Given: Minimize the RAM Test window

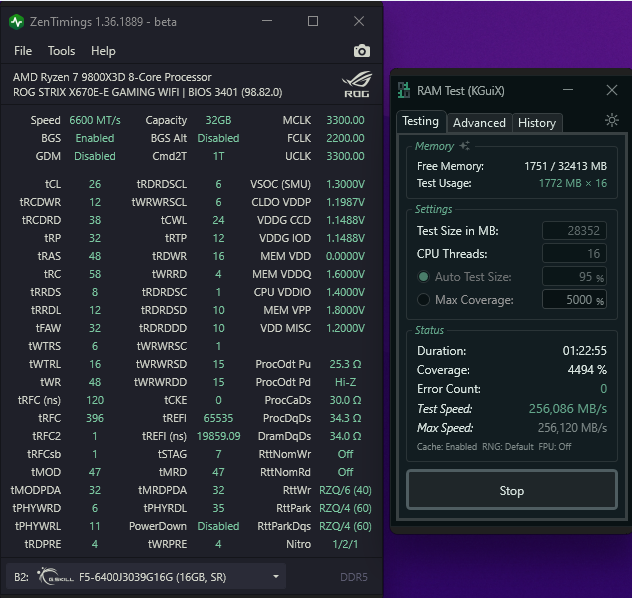Looking at the screenshot, I should point(568,90).
